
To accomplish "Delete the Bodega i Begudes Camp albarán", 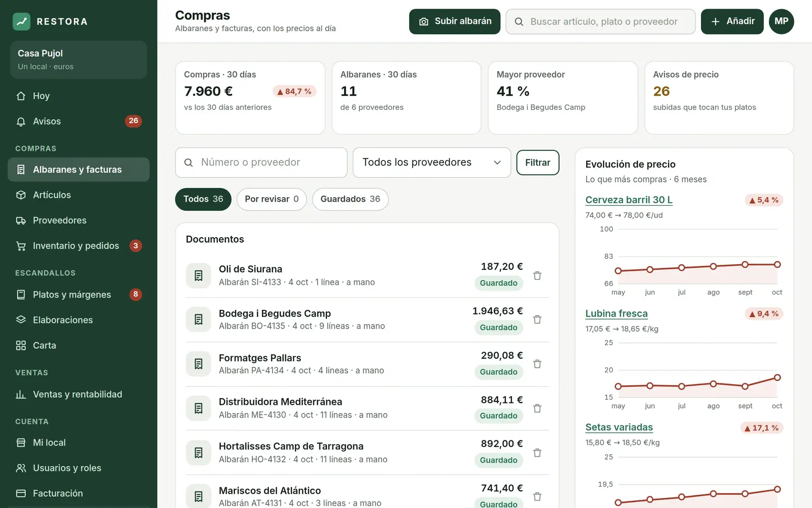I will (537, 320).
